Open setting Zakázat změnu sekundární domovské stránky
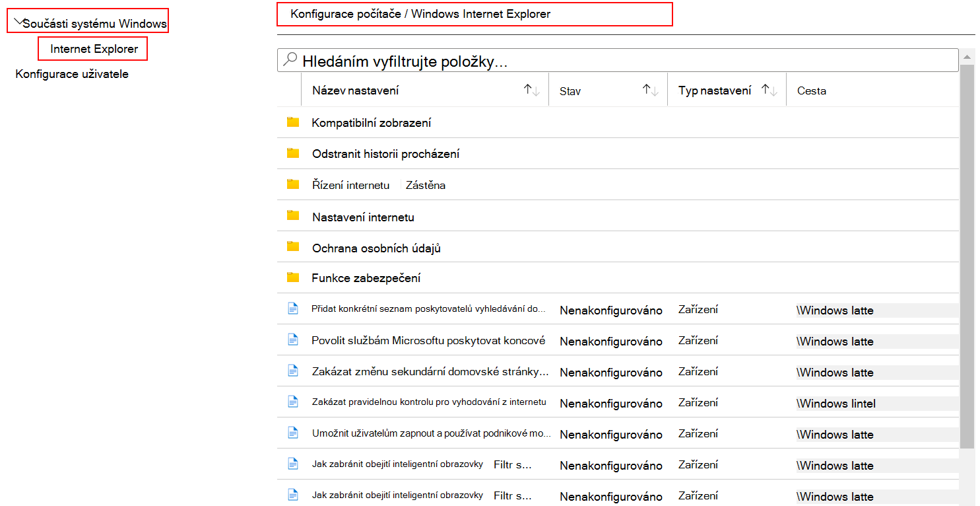 tap(430, 371)
